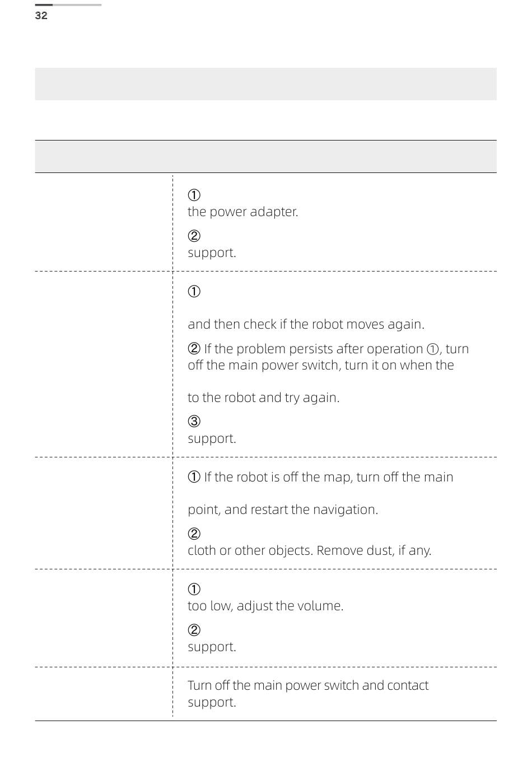Click the text 'the power adapter.'

click(243, 212)
